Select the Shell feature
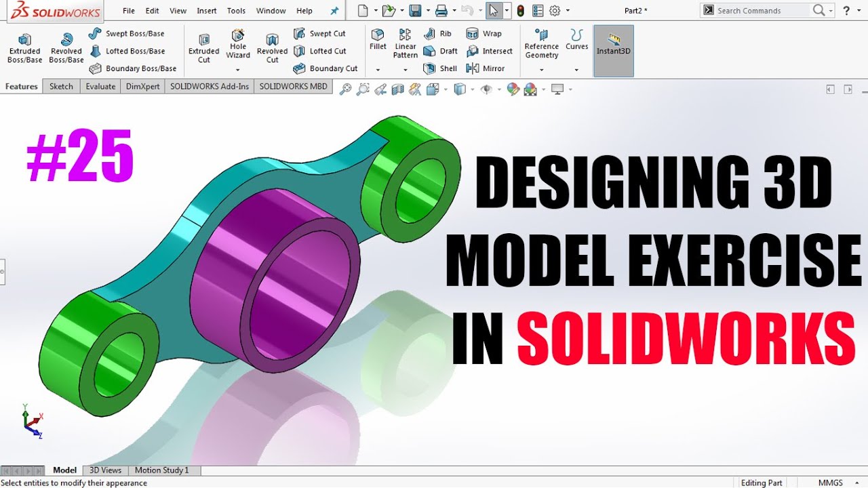The height and width of the screenshot is (488, 868). pos(440,68)
